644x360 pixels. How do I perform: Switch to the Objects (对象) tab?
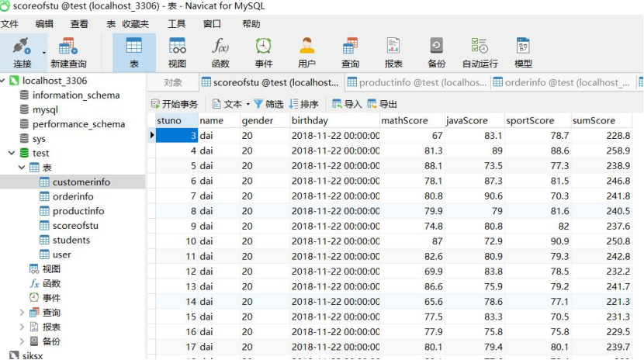[172, 82]
